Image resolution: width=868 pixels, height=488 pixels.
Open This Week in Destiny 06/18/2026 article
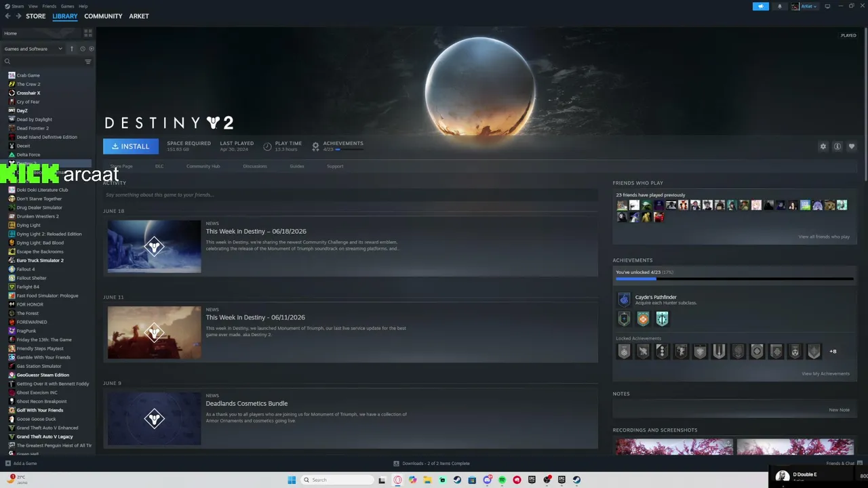coord(256,231)
